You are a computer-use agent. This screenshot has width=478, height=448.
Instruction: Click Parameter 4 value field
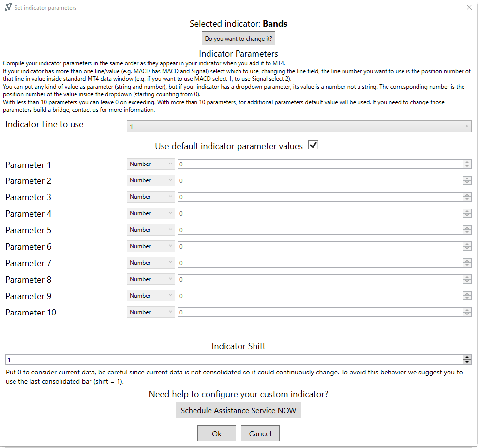tap(320, 214)
